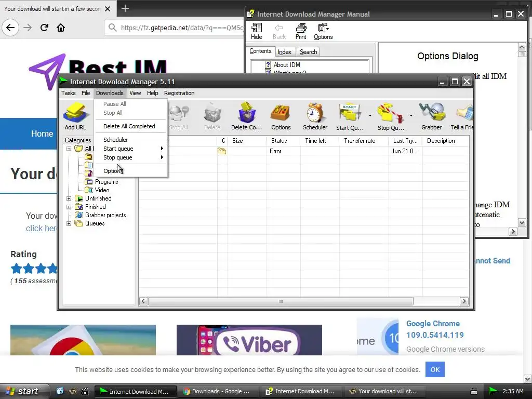532x399 pixels.
Task: Open the Start queue submenu
Action: tap(131, 149)
